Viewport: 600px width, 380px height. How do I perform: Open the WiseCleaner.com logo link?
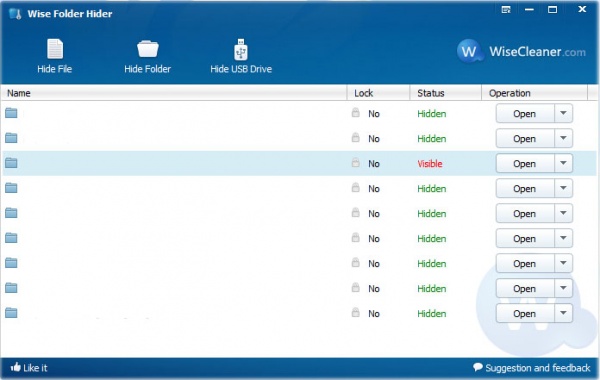tap(521, 51)
